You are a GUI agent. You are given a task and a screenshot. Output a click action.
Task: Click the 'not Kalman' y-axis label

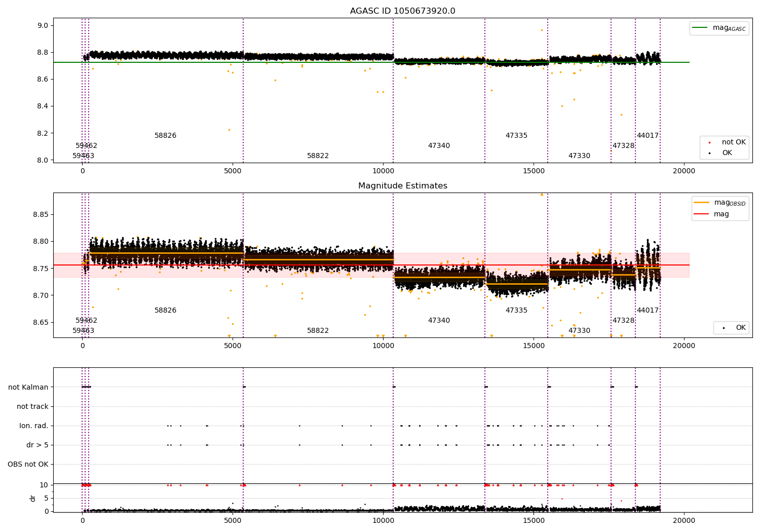click(x=28, y=387)
